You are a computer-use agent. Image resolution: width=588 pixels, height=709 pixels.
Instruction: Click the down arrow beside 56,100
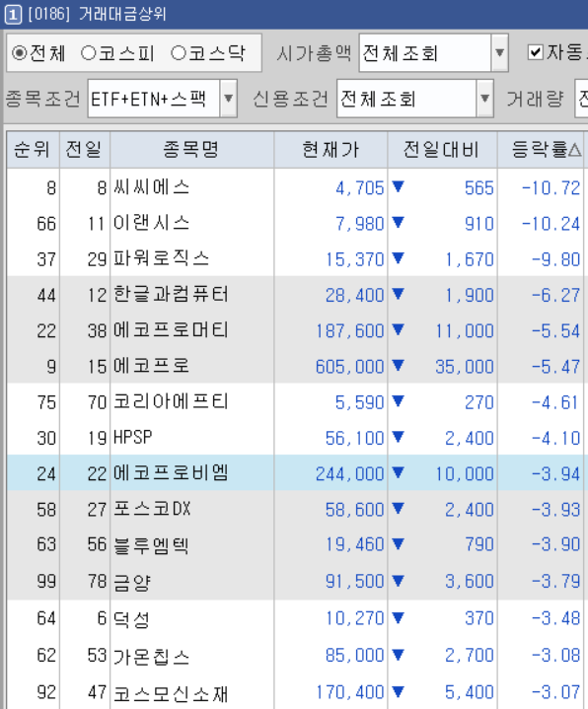tap(398, 437)
